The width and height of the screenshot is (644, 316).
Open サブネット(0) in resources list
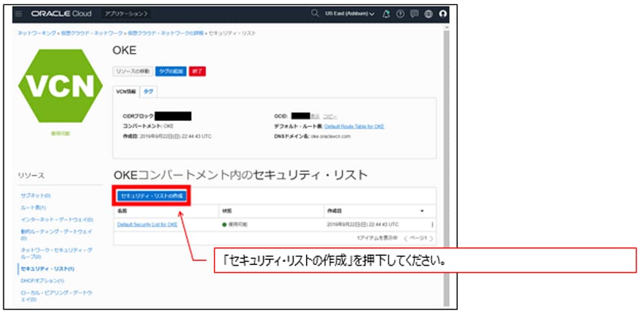tap(35, 196)
